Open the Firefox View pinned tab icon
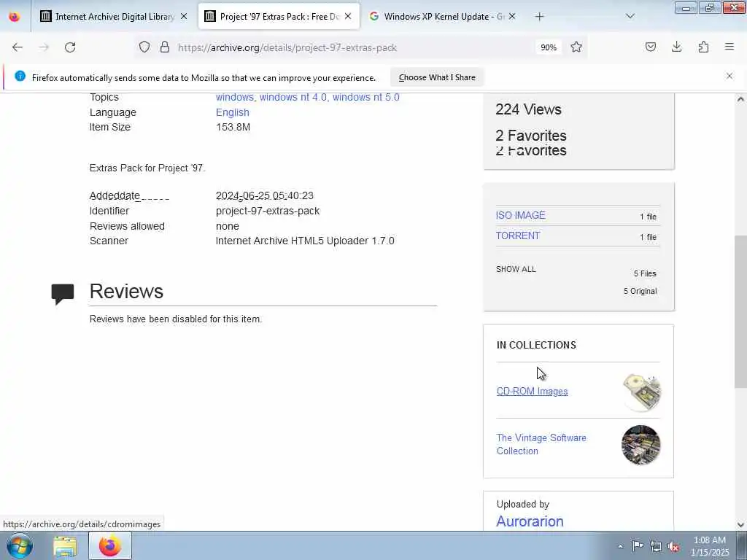 click(x=15, y=16)
